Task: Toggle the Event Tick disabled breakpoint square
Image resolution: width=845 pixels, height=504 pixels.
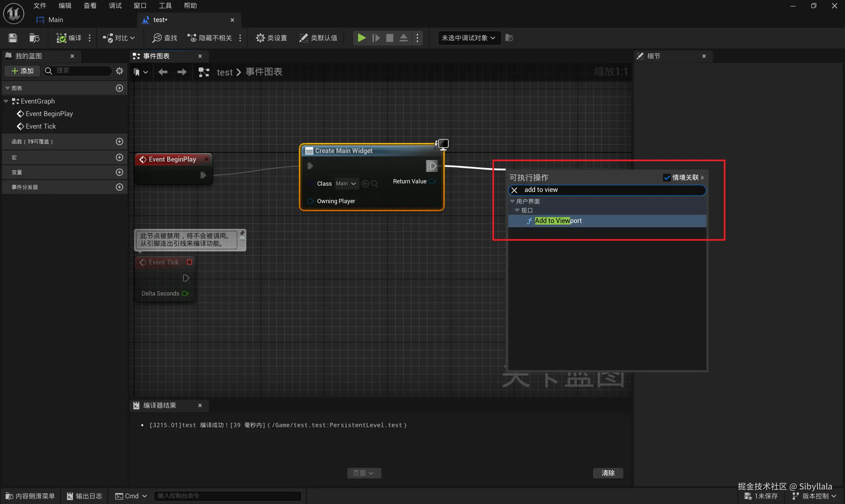Action: click(x=189, y=262)
